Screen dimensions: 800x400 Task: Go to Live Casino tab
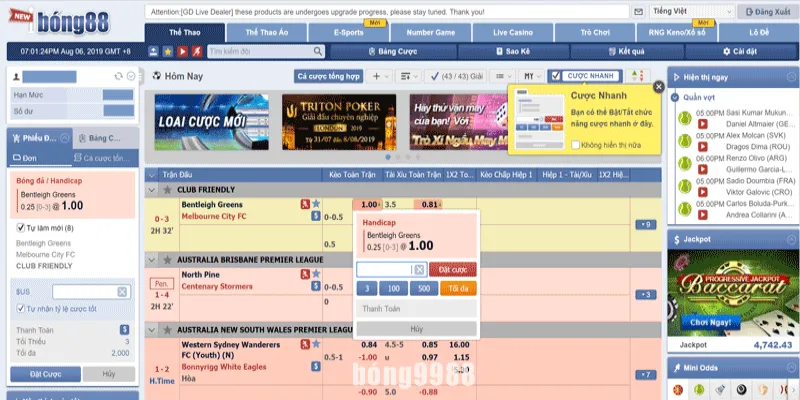tap(513, 33)
